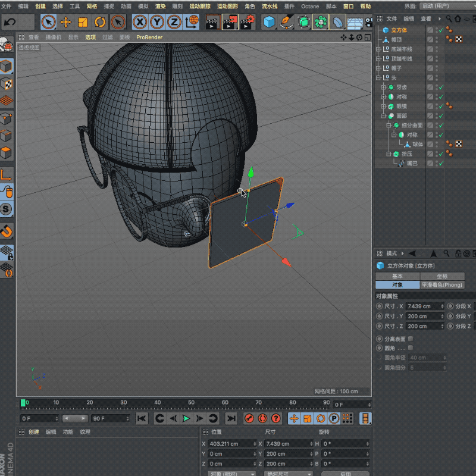Click the Pen spline tool icon
This screenshot has height=476, width=476.
point(287,23)
